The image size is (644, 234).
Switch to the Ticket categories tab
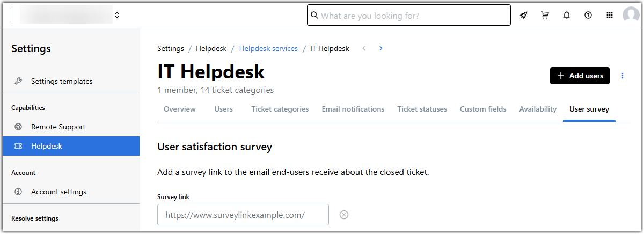(x=280, y=109)
